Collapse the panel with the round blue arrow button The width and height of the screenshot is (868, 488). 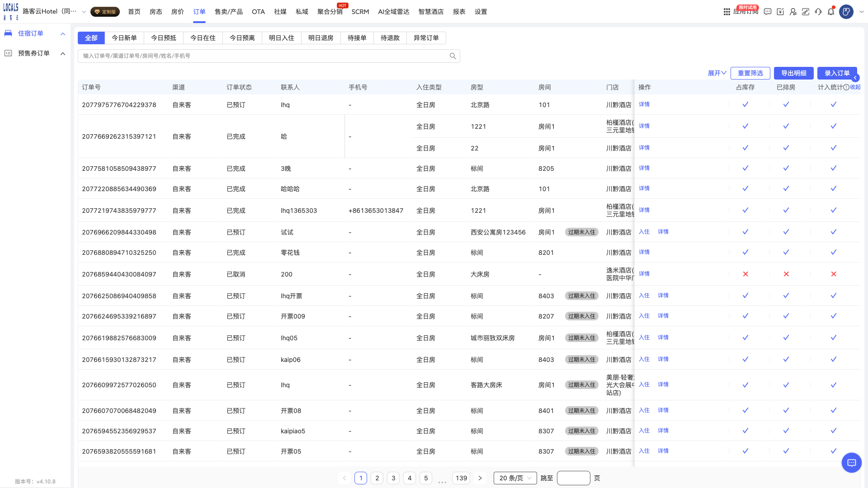(855, 78)
